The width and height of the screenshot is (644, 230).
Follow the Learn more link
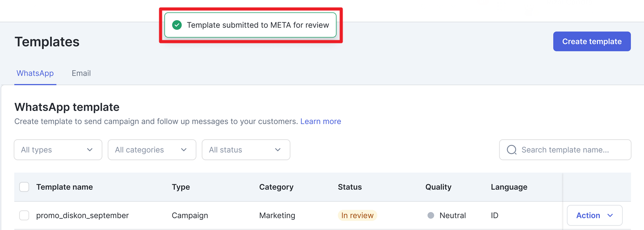[x=321, y=121]
